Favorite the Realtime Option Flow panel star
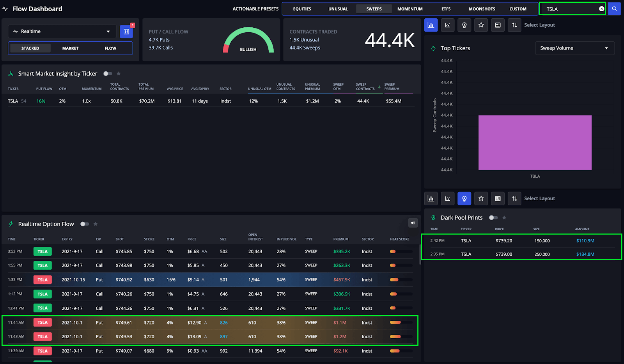The height and width of the screenshot is (364, 624). [96, 224]
